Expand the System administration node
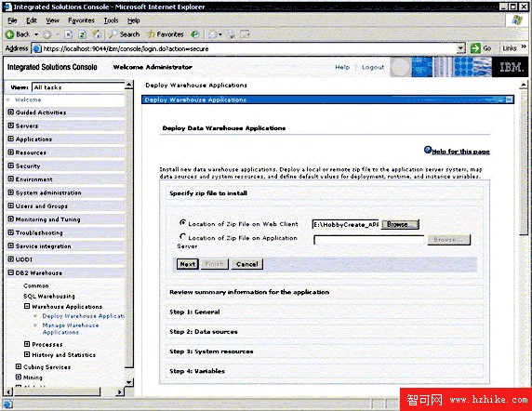Image resolution: width=532 pixels, height=411 pixels. tap(11, 192)
